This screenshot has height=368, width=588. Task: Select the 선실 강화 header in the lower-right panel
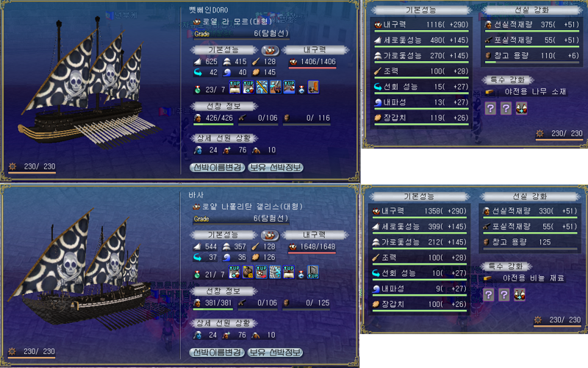pos(530,197)
